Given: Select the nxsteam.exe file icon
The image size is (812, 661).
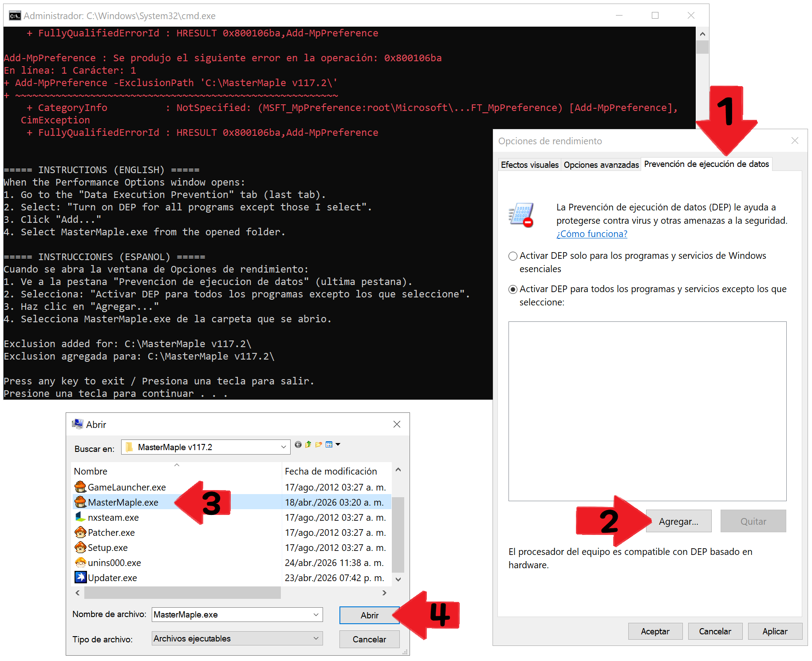Looking at the screenshot, I should coord(80,517).
